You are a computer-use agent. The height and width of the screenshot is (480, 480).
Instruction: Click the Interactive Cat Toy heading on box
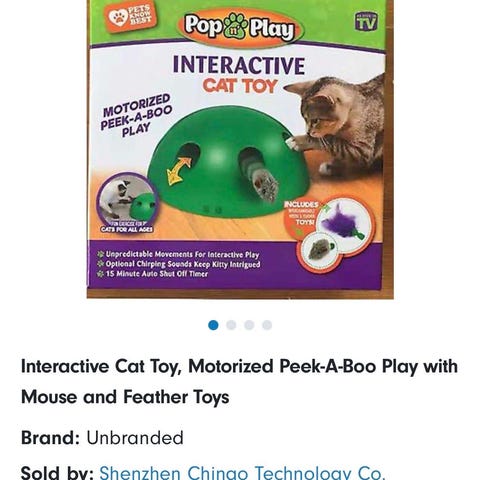[x=239, y=74]
